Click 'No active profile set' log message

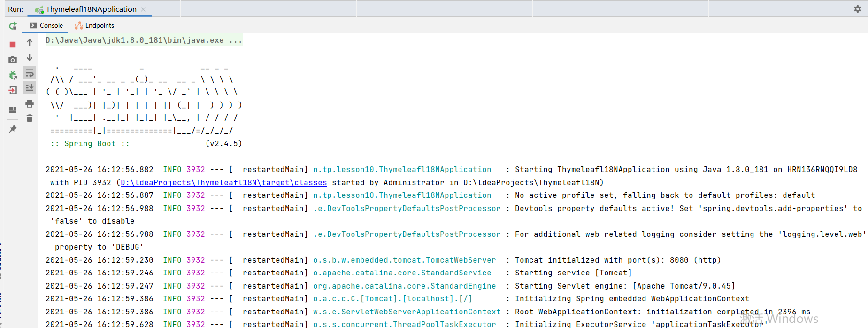tap(665, 195)
